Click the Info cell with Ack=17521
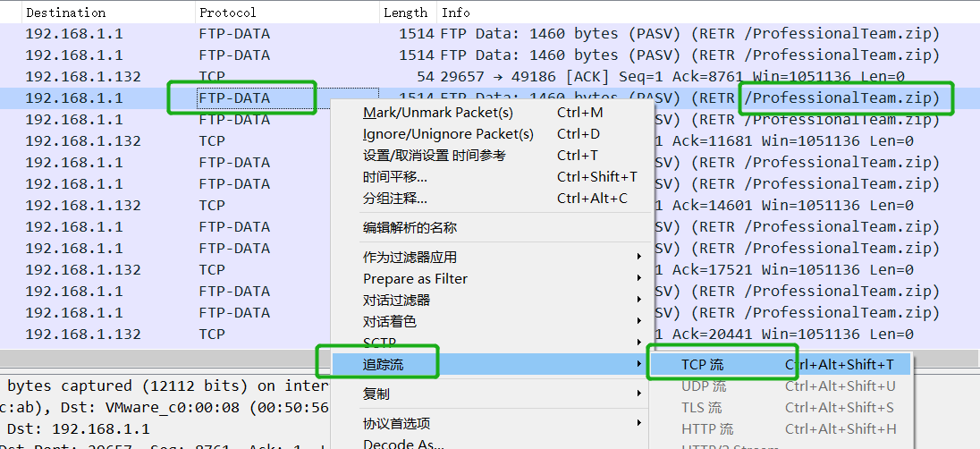This screenshot has width=980, height=449. coord(784,270)
